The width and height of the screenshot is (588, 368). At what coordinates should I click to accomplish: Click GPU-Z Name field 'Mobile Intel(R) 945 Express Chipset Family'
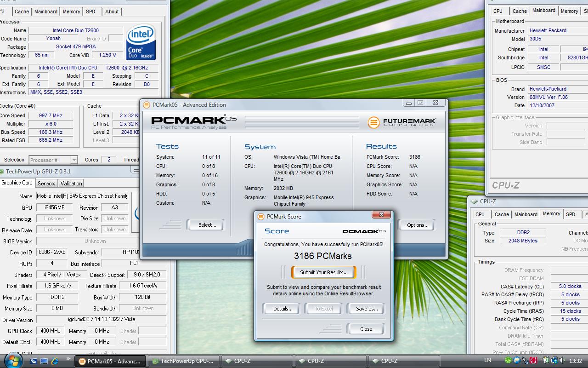click(83, 196)
